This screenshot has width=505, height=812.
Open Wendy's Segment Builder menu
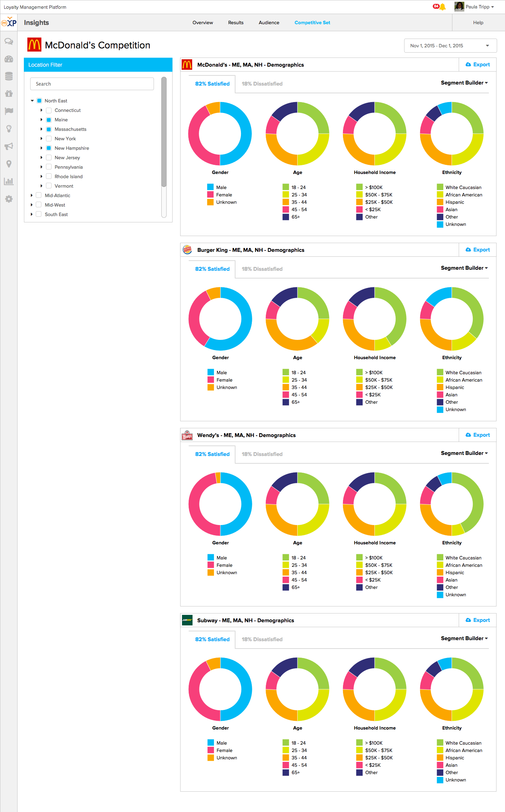point(464,453)
